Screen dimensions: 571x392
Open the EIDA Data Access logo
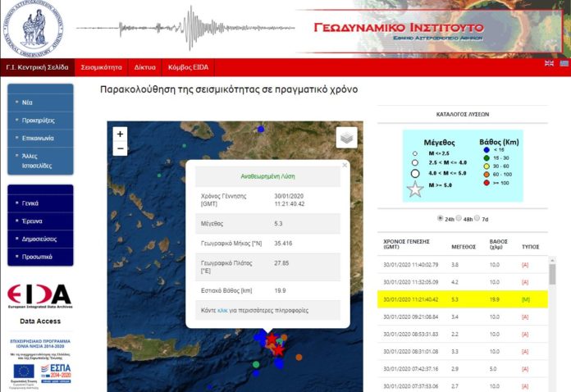[x=39, y=296]
